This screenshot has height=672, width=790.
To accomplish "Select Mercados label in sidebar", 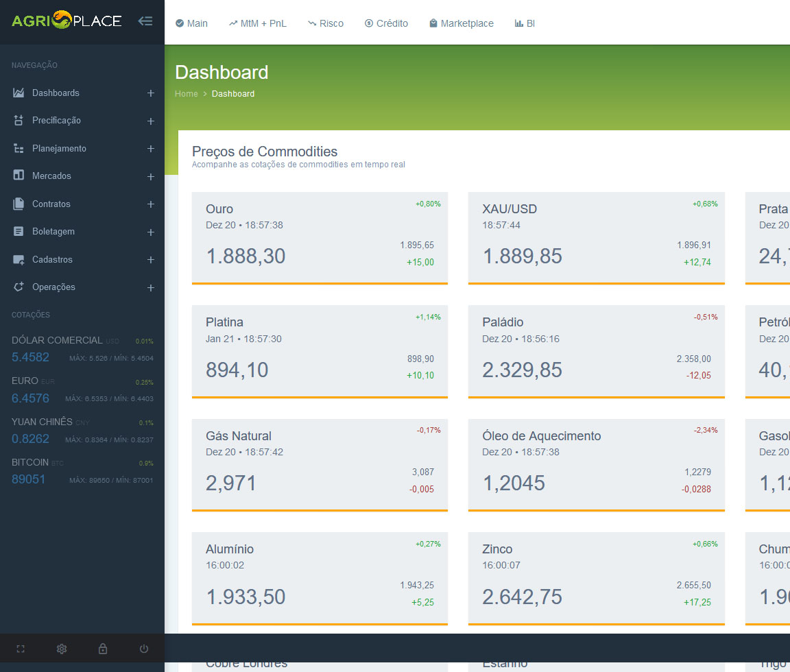I will (x=51, y=176).
